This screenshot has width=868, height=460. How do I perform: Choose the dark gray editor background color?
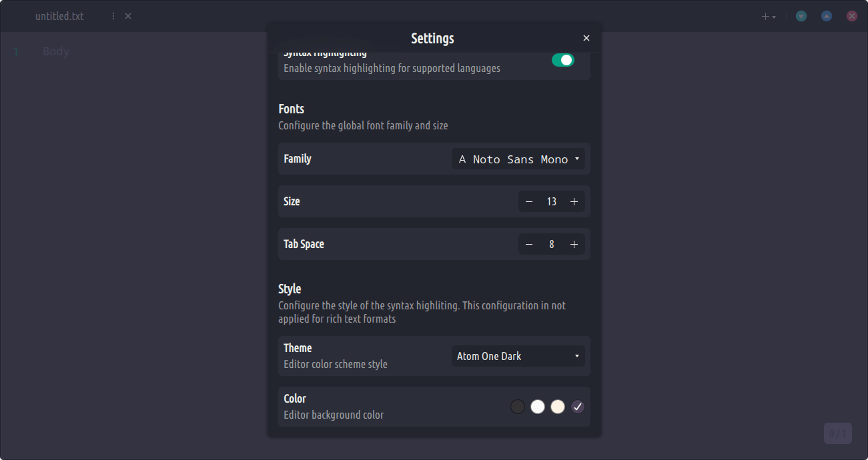(518, 407)
